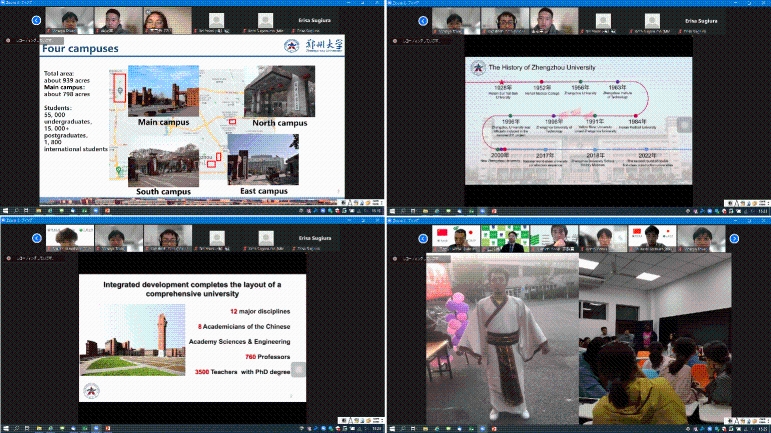The width and height of the screenshot is (771, 433).
Task: Select Erisa Sugiura tile in History of Zhengzhou window
Action: 701,21
